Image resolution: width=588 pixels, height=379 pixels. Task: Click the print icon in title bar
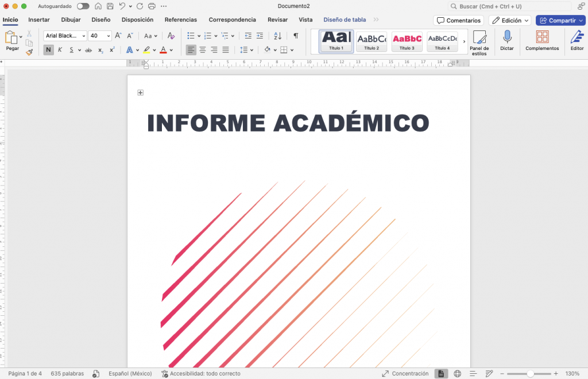click(152, 6)
